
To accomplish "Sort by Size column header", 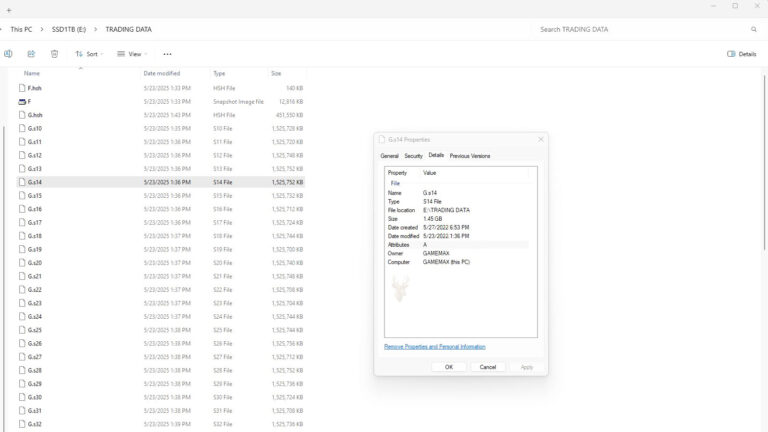I will click(276, 73).
